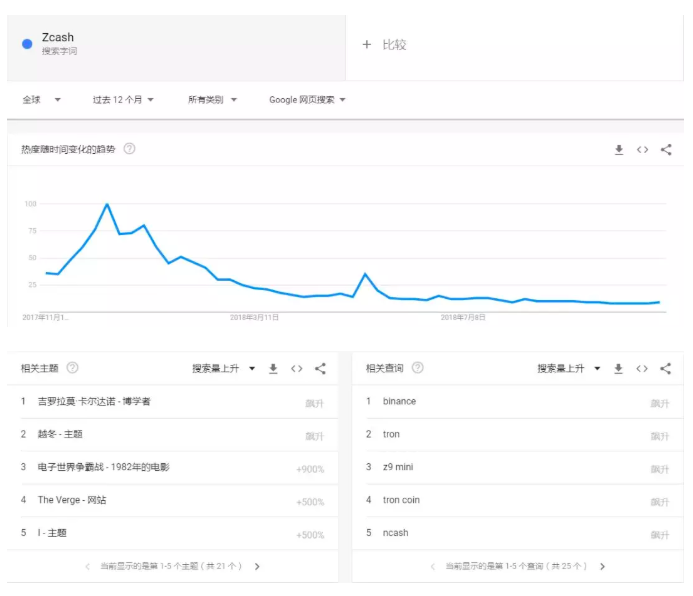
Task: Click the 相关查询 panel heading
Action: 385,368
